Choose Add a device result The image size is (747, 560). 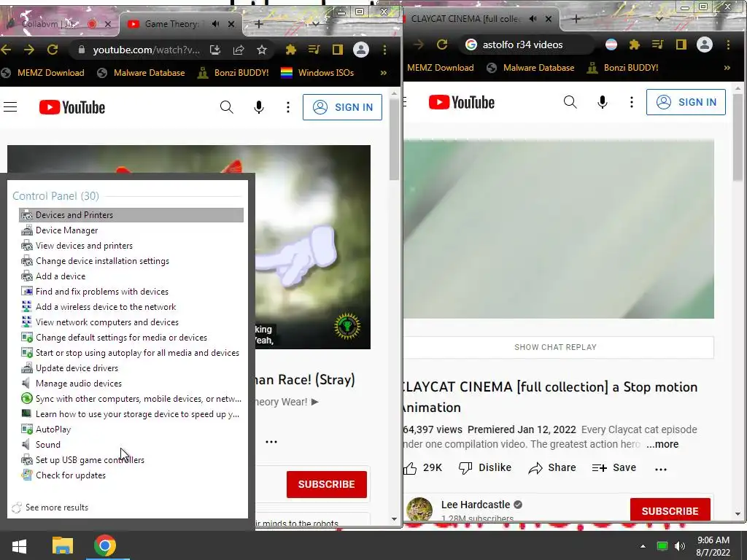pyautogui.click(x=61, y=276)
